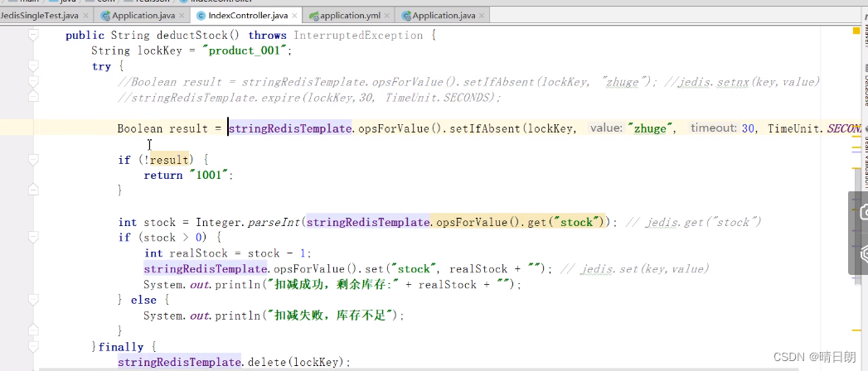Close the IndexController.java tab

click(295, 16)
